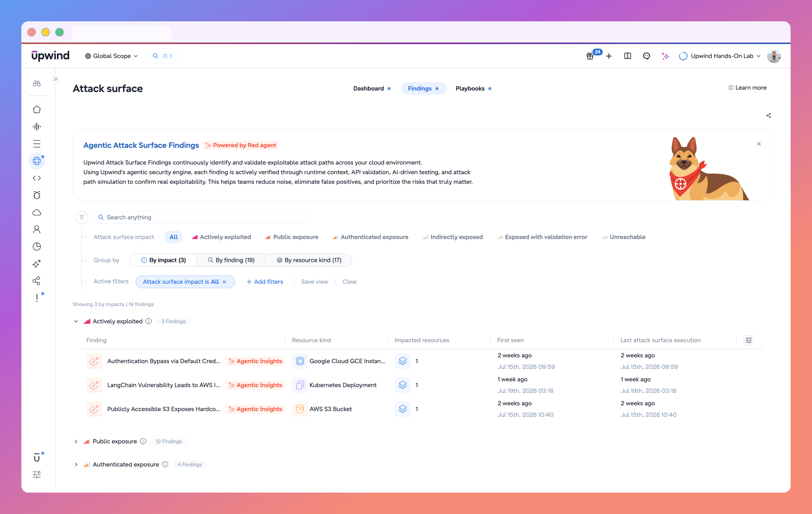
Task: Click the AWS S3 Bucket resource icon
Action: tap(300, 409)
